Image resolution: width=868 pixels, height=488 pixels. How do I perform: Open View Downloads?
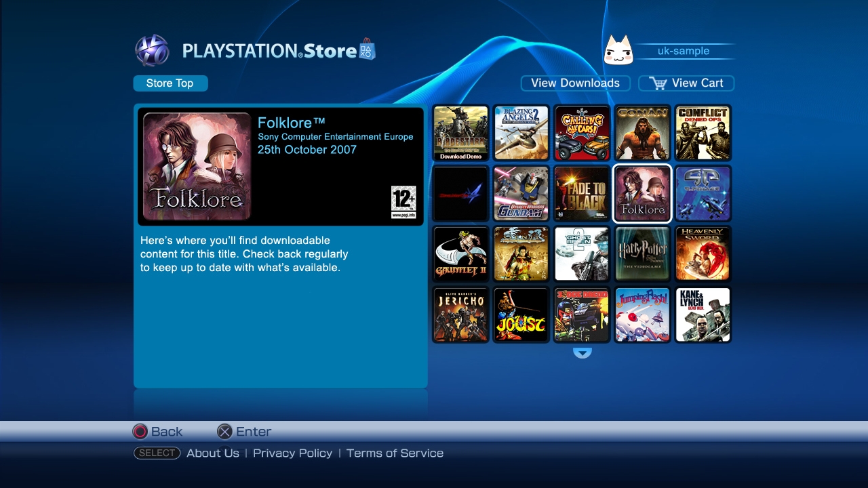click(x=575, y=83)
